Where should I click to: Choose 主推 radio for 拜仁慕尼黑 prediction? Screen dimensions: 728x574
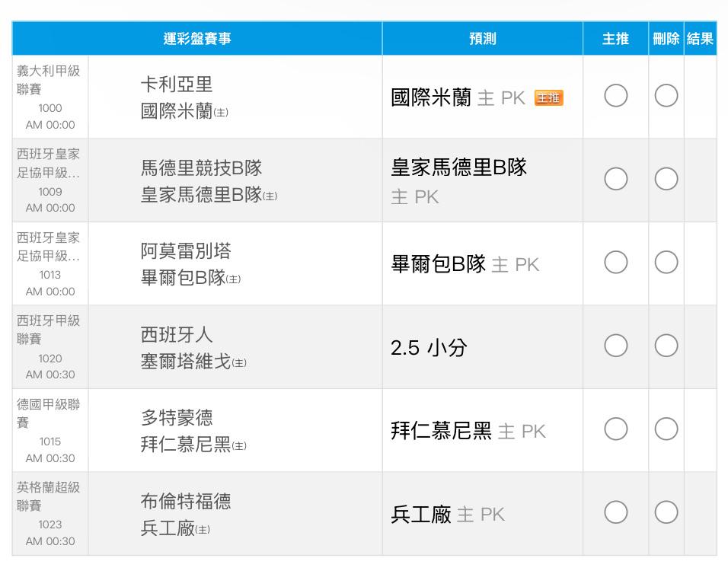[615, 429]
